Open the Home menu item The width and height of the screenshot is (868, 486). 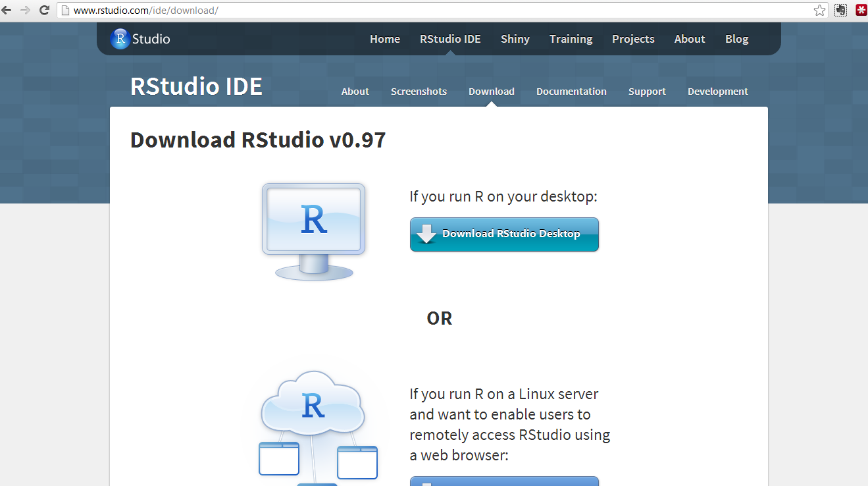click(385, 39)
